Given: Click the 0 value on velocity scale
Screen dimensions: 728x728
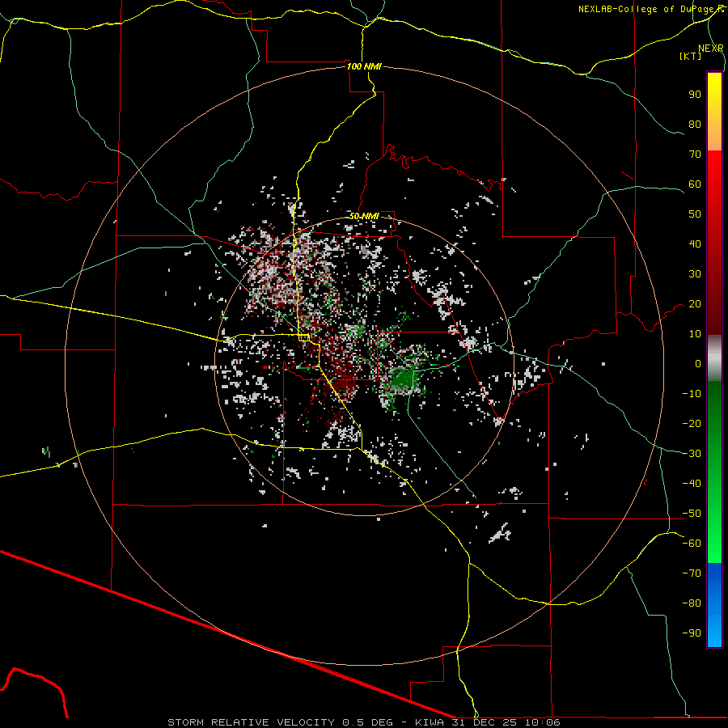Looking at the screenshot, I should [x=698, y=363].
